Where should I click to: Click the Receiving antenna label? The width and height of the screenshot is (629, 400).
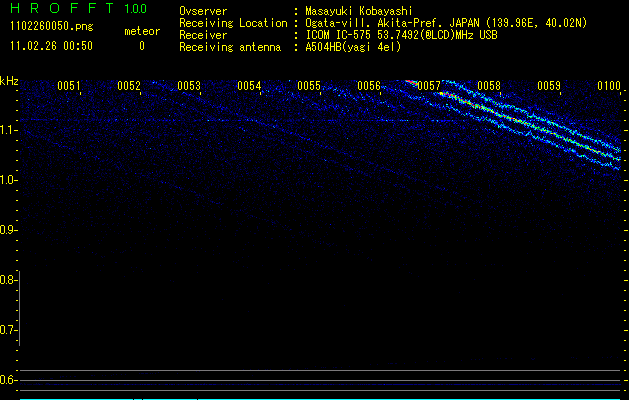click(x=230, y=47)
